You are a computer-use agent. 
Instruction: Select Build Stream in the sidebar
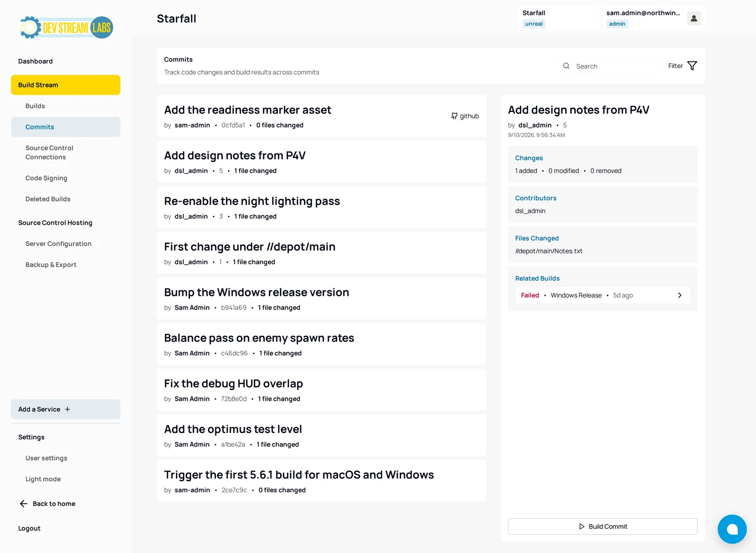[66, 85]
